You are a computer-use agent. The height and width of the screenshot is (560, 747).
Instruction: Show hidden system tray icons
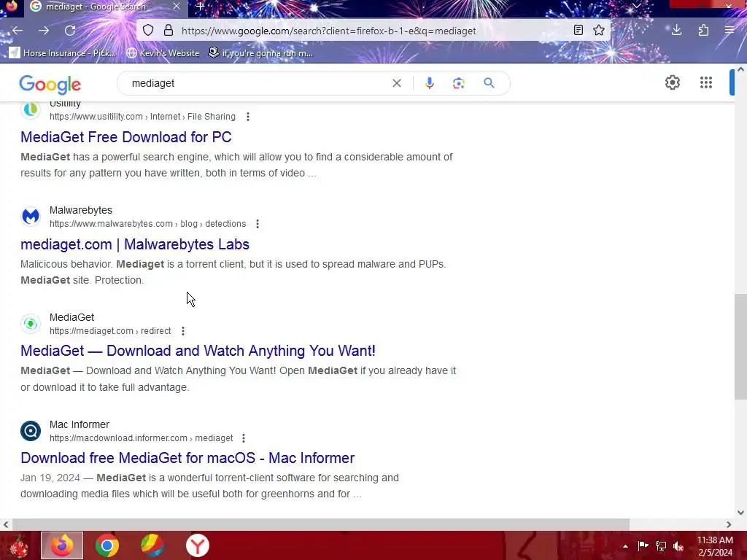coord(625,546)
